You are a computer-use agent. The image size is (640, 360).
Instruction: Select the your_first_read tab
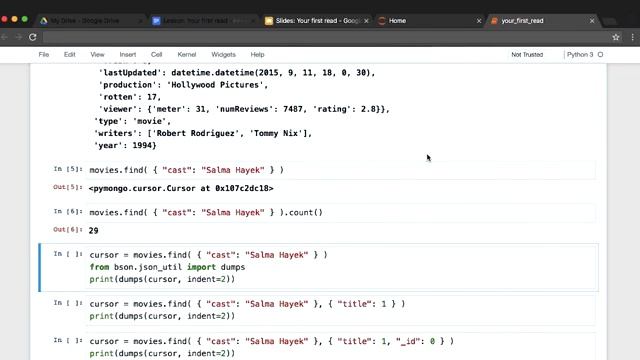pyautogui.click(x=542, y=20)
